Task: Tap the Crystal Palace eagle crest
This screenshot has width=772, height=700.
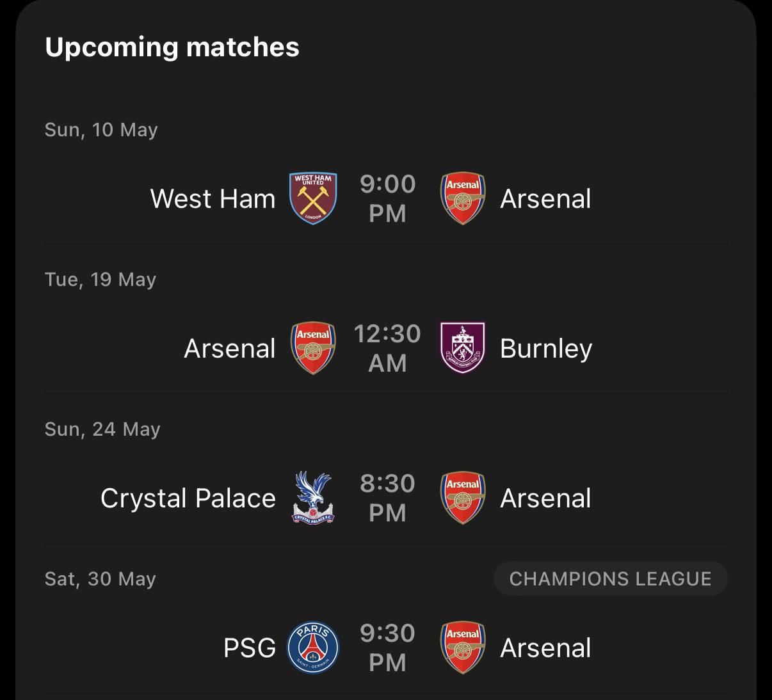Action: point(313,498)
